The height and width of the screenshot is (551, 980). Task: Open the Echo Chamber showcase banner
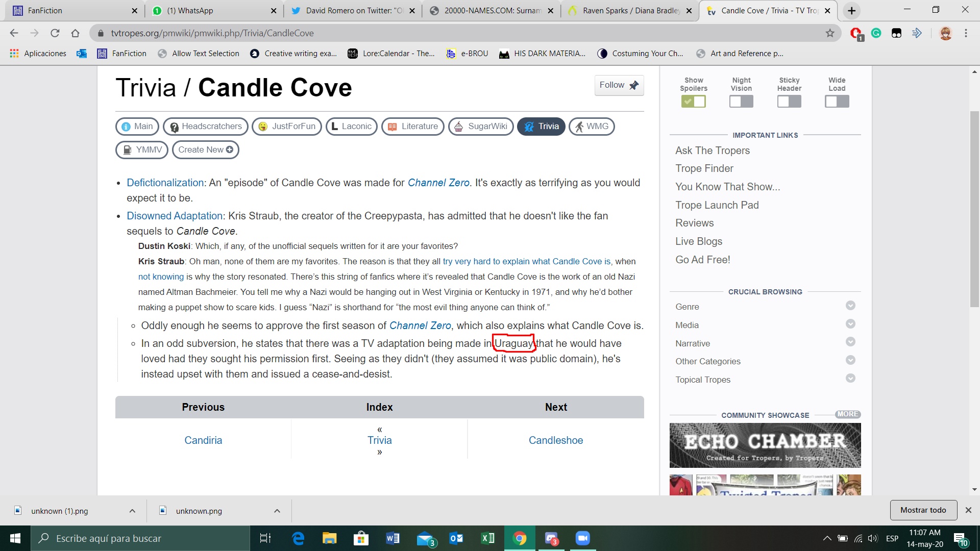tap(765, 445)
